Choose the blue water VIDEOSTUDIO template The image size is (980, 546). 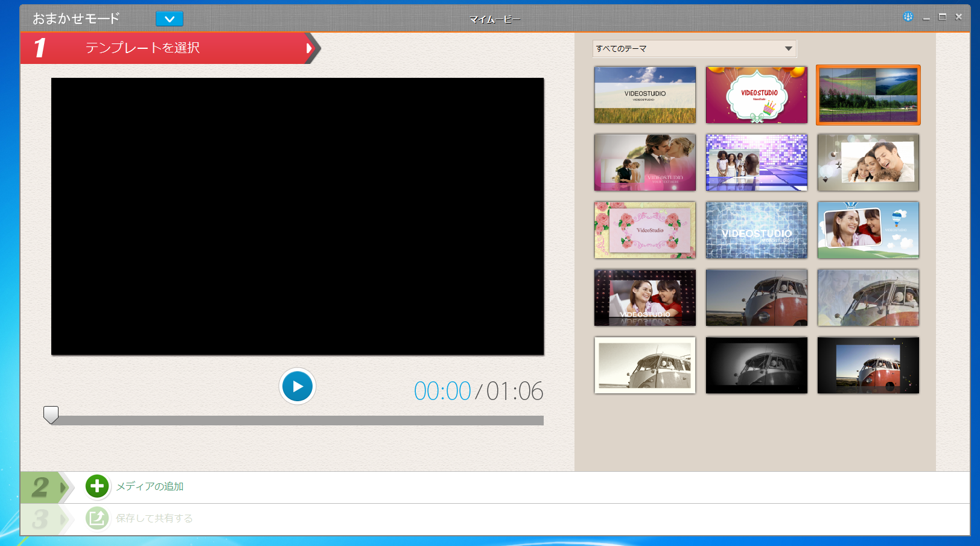point(757,230)
